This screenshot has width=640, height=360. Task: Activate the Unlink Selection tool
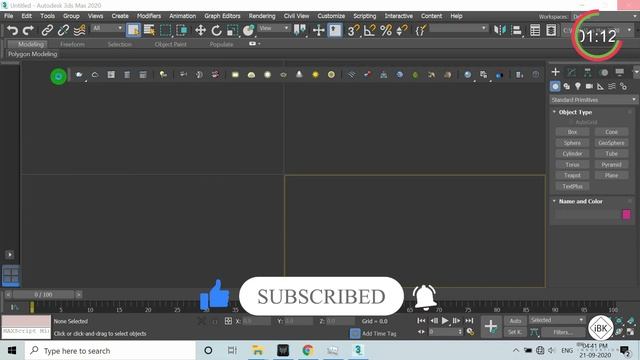63,30
